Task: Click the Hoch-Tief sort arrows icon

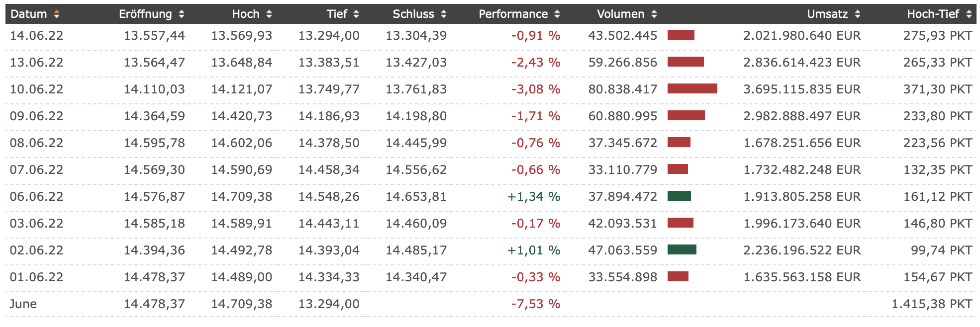Action: click(969, 14)
